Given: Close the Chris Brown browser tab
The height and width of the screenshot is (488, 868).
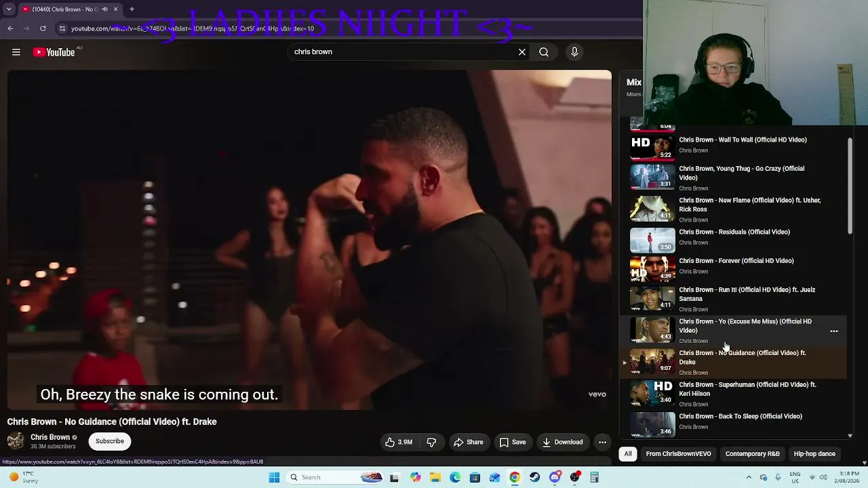Looking at the screenshot, I should click(115, 9).
